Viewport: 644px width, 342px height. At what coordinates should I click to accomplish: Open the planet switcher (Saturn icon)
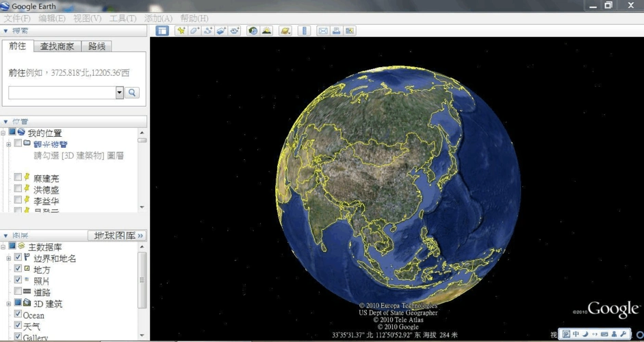click(x=285, y=30)
